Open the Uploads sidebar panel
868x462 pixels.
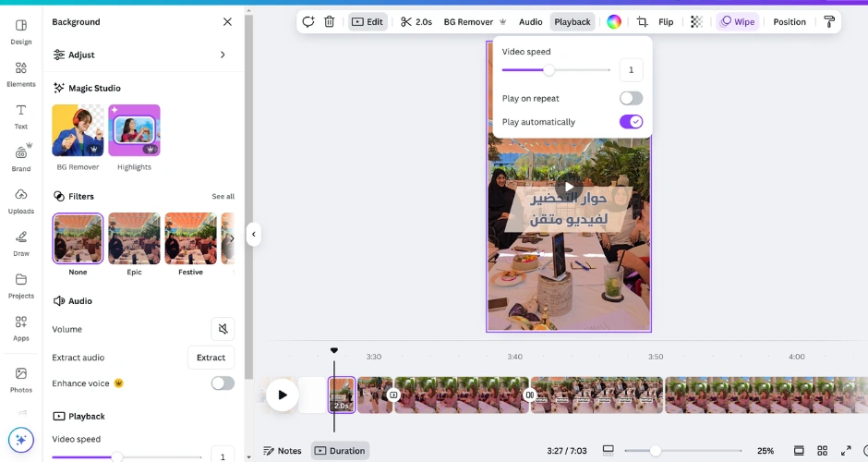click(21, 201)
